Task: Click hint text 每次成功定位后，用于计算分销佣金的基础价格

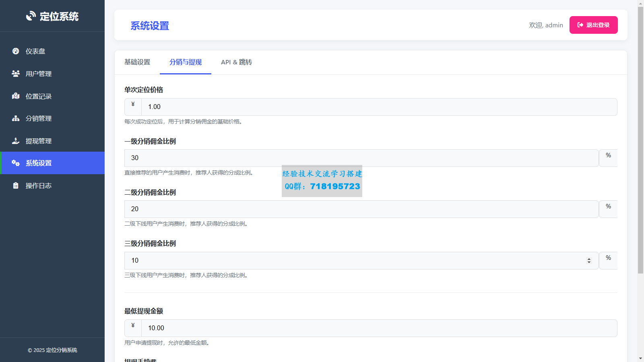Action: 184,121
